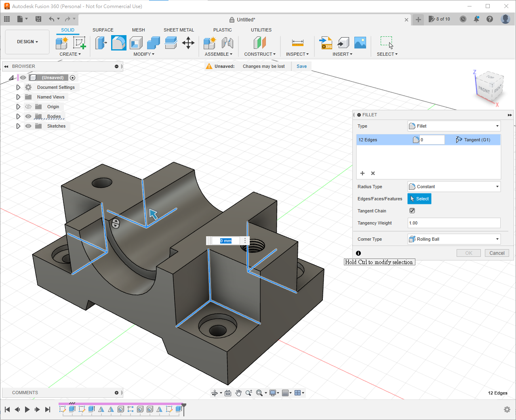Switch to the SHEET METAL tab
The image size is (516, 420).
179,30
